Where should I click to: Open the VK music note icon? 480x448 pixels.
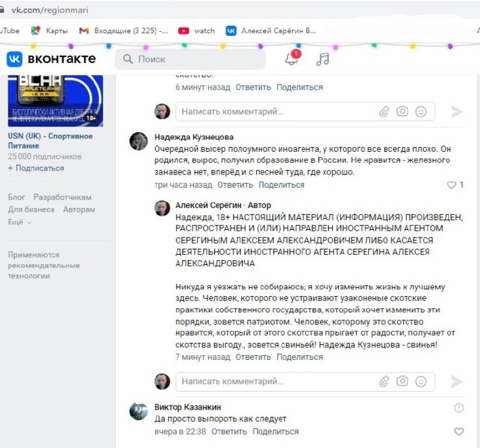322,59
